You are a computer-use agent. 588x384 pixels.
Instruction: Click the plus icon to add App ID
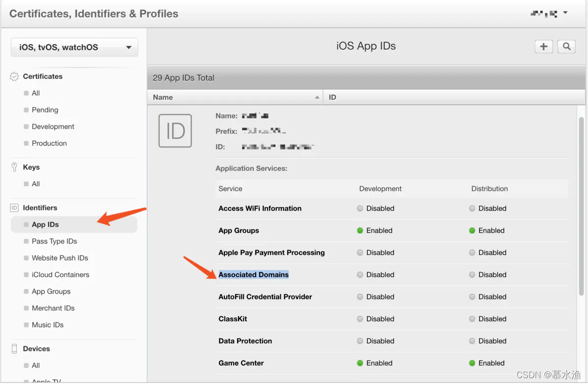(543, 47)
